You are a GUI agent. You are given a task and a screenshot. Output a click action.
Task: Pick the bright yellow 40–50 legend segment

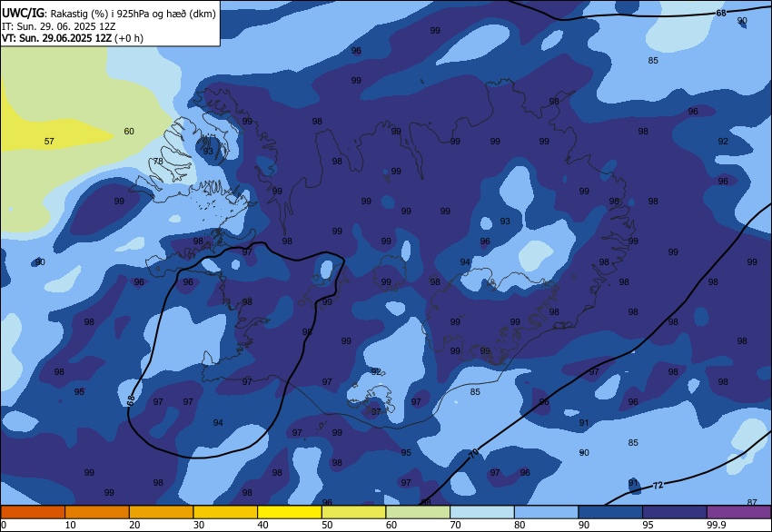click(x=290, y=512)
